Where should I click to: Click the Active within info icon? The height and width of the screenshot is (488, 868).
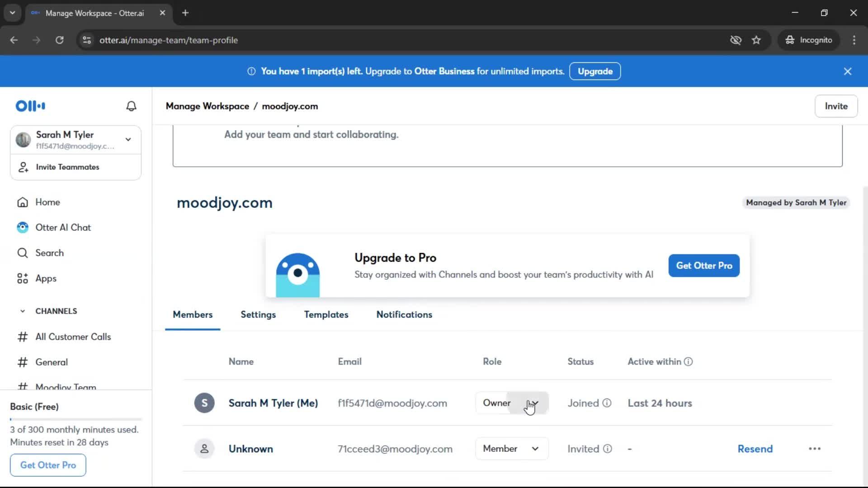click(688, 361)
